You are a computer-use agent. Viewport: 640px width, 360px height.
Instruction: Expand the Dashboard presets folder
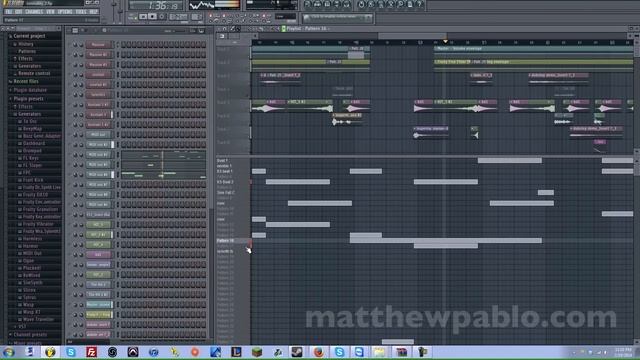(x=34, y=143)
